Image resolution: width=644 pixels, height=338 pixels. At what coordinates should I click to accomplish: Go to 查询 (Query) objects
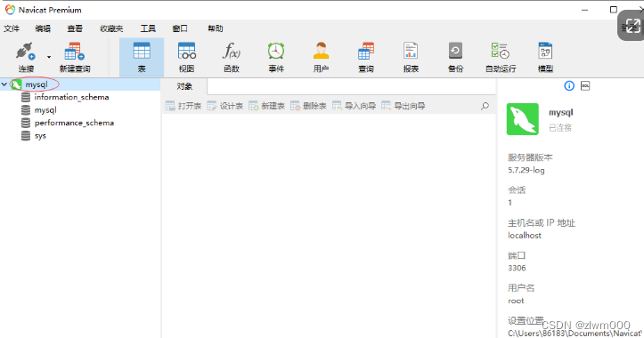tap(365, 58)
